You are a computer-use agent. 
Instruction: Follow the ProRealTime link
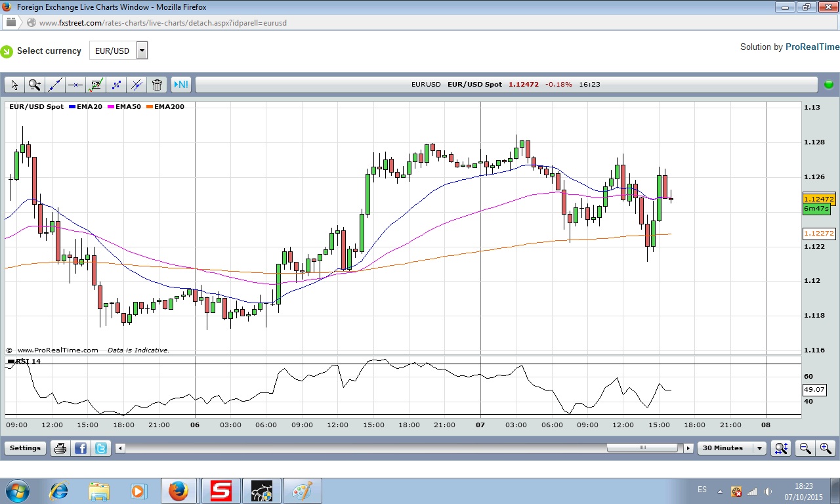(x=812, y=47)
